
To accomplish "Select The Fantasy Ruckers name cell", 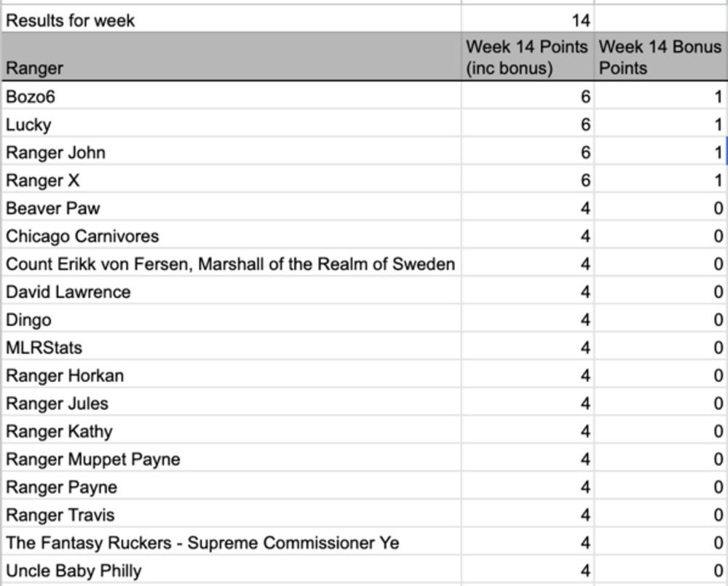I will (232, 542).
